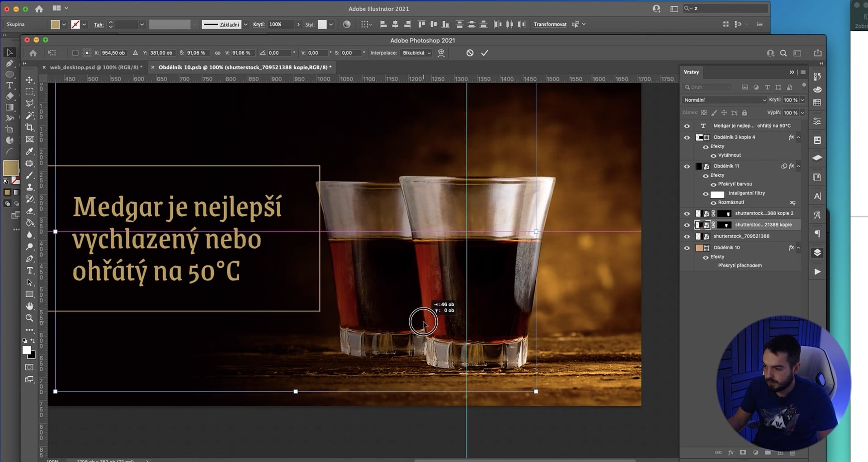
Task: Hide the Obdélník 11 layer
Action: pyautogui.click(x=687, y=167)
